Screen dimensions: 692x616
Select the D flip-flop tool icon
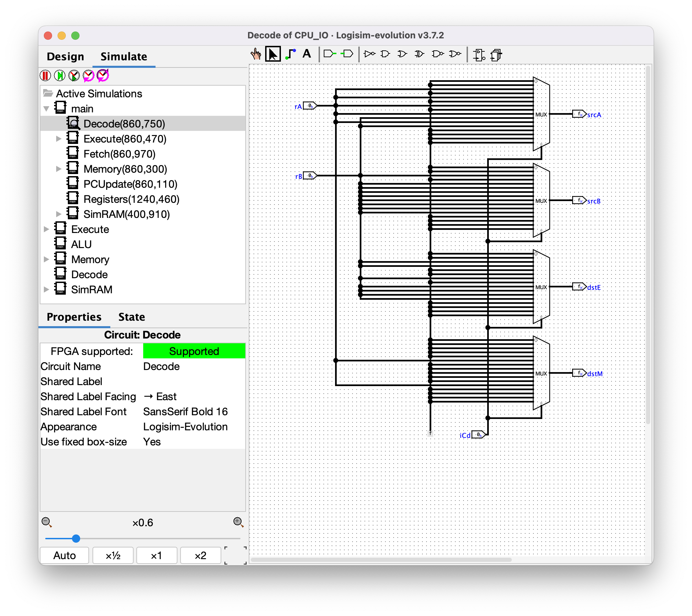click(x=479, y=54)
